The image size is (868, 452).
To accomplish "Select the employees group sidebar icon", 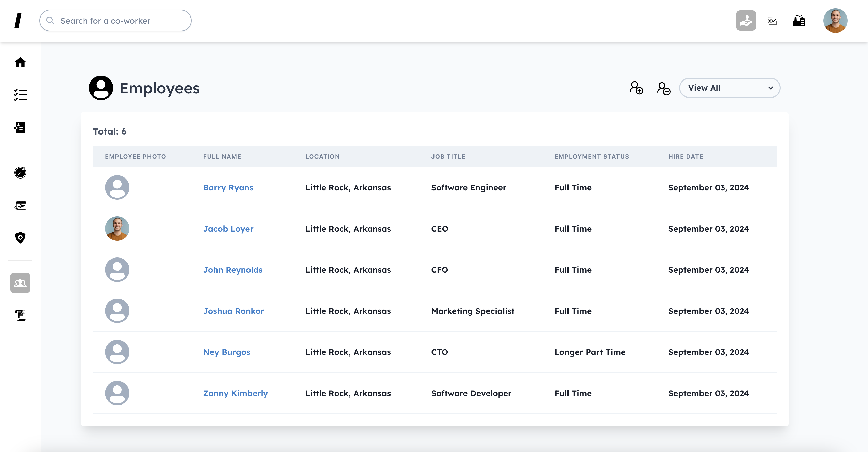I will pos(20,283).
